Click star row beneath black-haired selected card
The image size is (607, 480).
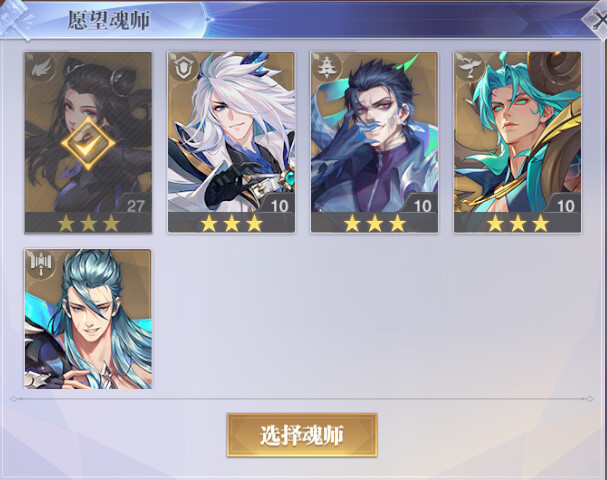pos(88,223)
